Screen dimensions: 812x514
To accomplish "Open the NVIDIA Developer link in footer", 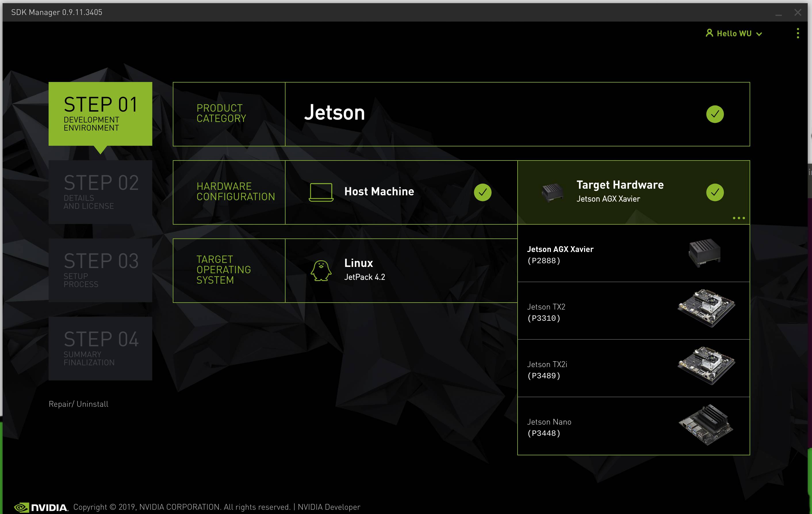I will [x=329, y=507].
